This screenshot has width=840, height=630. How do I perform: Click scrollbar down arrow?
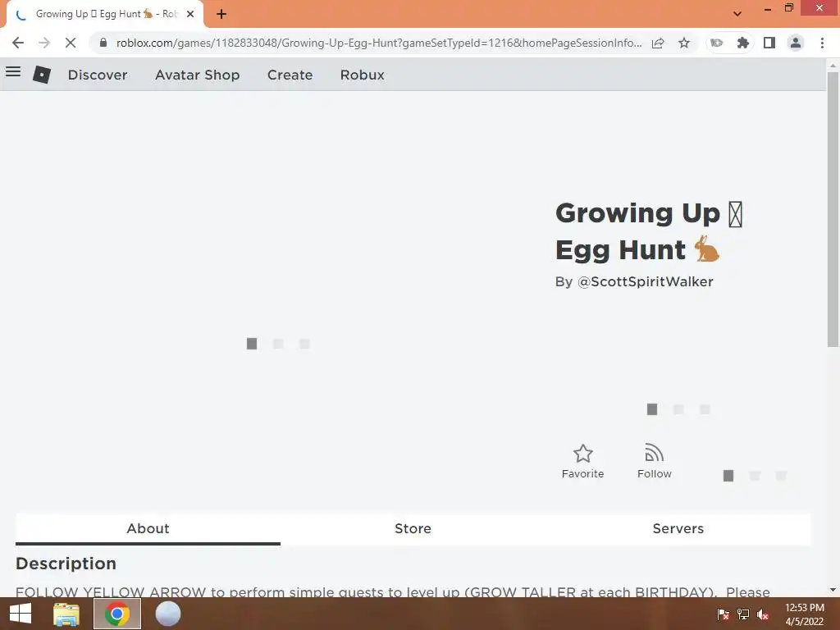(x=833, y=590)
